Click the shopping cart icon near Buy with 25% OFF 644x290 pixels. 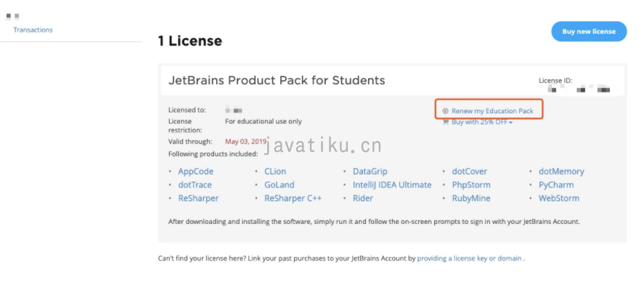[445, 122]
